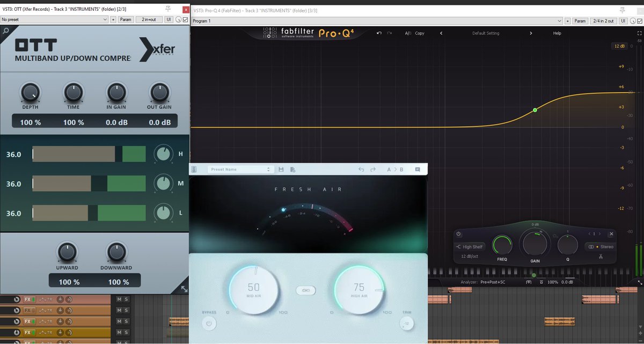The image size is (644, 344).
Task: Click Param button in Pro-Q window
Action: point(580,21)
